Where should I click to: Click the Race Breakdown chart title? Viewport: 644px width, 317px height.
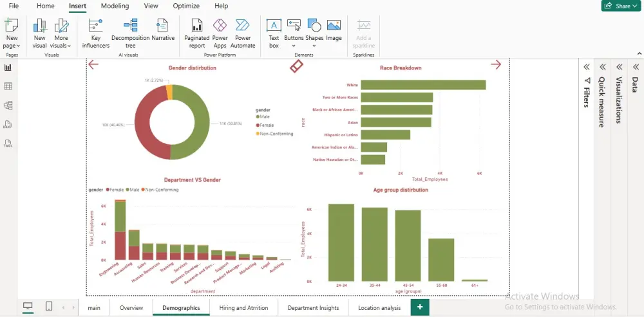click(401, 68)
